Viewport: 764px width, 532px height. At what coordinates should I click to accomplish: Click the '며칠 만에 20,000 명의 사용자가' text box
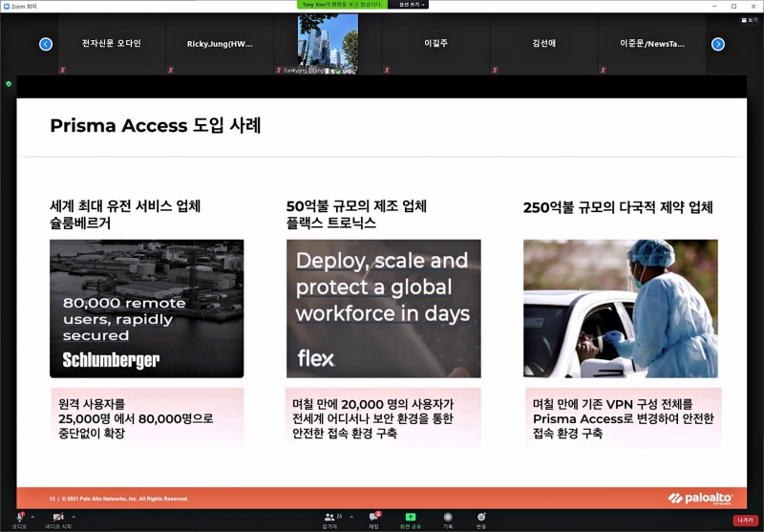[x=383, y=418]
